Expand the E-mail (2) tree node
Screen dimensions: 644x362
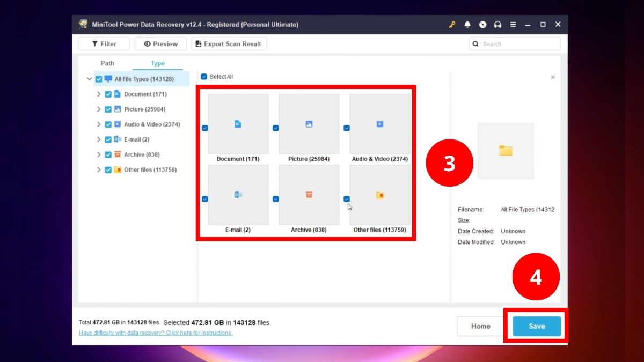(x=99, y=139)
